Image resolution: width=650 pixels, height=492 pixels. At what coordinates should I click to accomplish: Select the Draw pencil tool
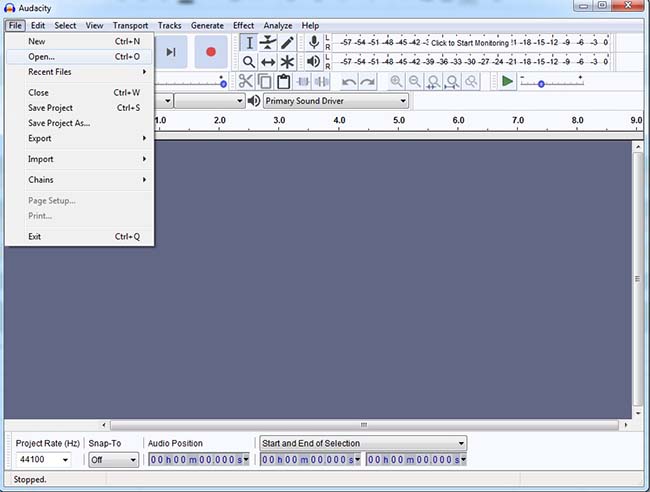click(x=287, y=43)
